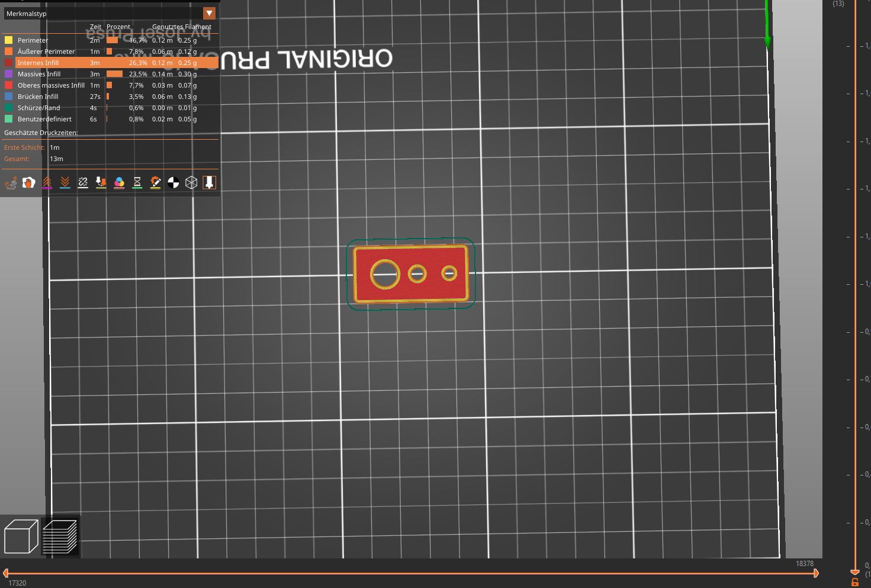Image resolution: width=871 pixels, height=588 pixels.
Task: Toggle center of gravity marker icon
Action: 173,183
